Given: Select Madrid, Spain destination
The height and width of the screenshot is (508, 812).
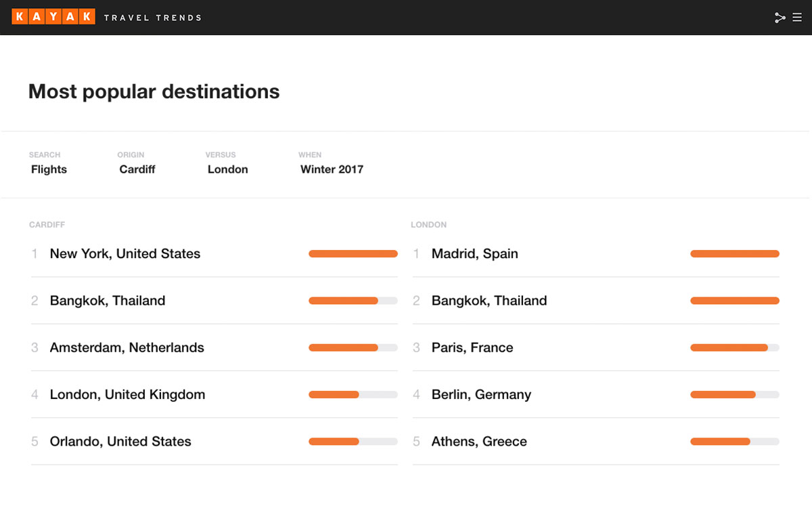Looking at the screenshot, I should point(596,254).
